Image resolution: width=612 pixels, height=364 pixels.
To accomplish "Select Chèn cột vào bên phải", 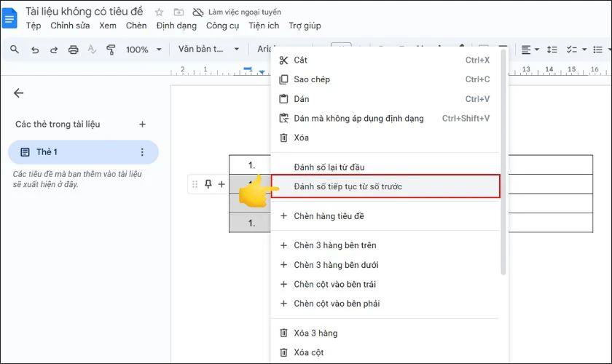I will pyautogui.click(x=385, y=304).
